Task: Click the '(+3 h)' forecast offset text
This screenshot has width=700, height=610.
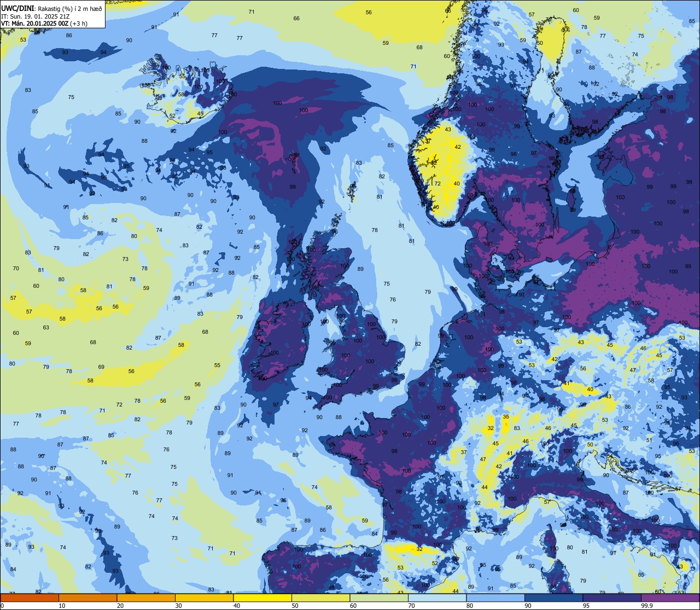Action: coord(80,24)
